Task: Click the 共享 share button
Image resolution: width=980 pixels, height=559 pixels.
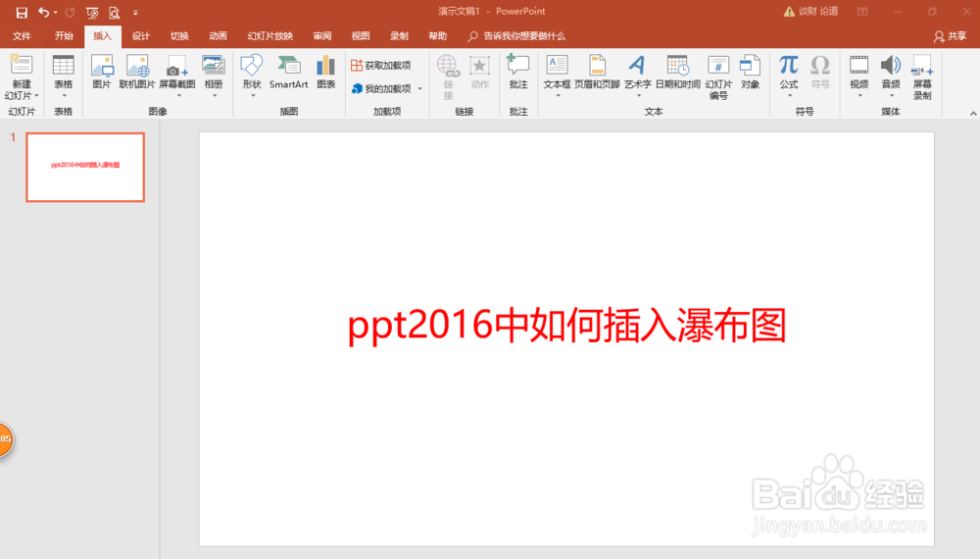Action: point(950,36)
